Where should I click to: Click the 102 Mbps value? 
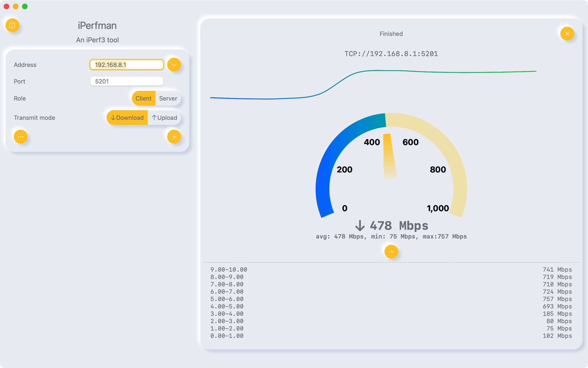(557, 336)
